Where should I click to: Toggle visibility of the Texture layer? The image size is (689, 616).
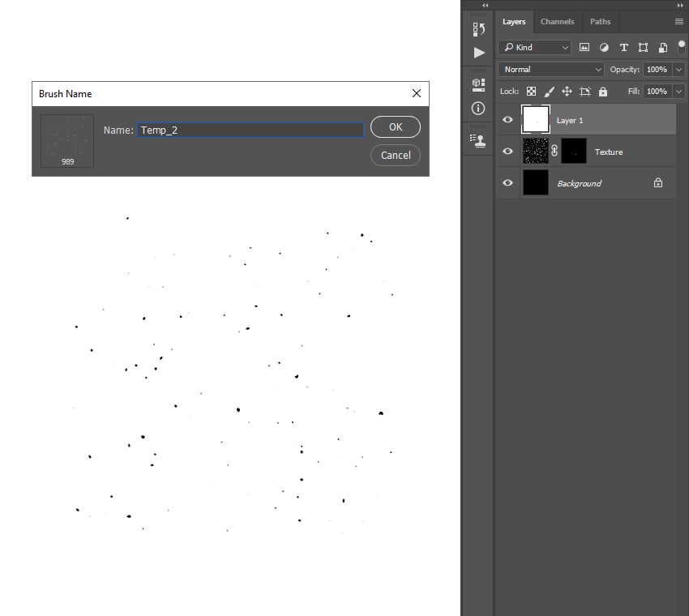coord(507,151)
